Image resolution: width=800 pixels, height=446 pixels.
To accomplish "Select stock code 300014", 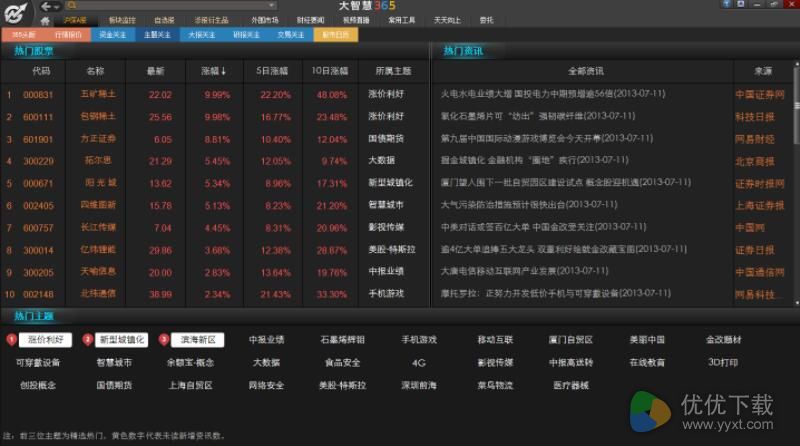I will point(38,250).
